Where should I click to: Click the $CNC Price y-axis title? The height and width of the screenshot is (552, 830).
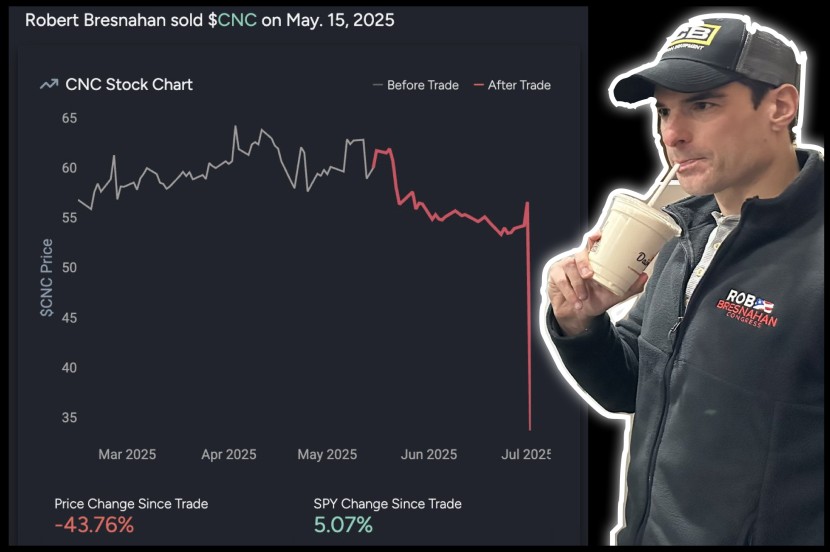(47, 278)
